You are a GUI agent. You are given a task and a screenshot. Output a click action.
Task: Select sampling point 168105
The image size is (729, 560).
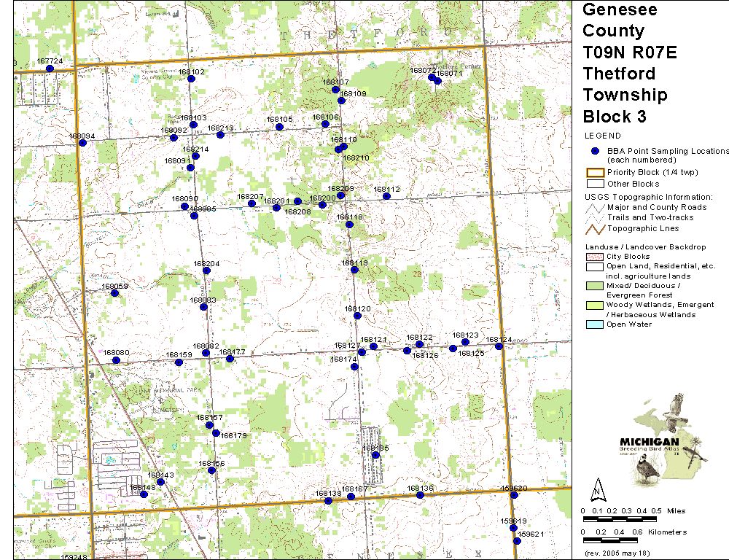(x=279, y=127)
